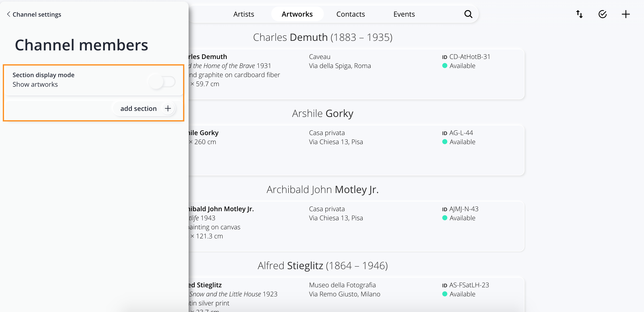Click Via della Spiga, Roma location
Image resolution: width=644 pixels, height=312 pixels.
(340, 66)
